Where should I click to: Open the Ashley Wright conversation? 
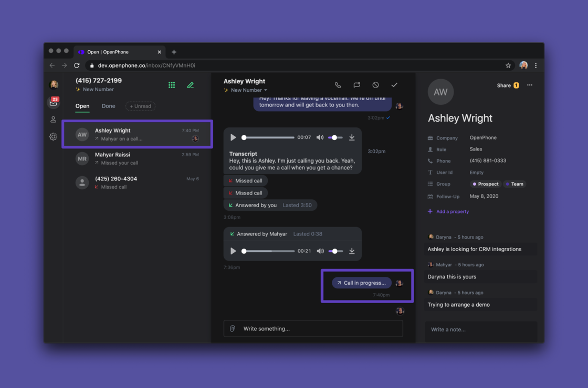pos(137,134)
